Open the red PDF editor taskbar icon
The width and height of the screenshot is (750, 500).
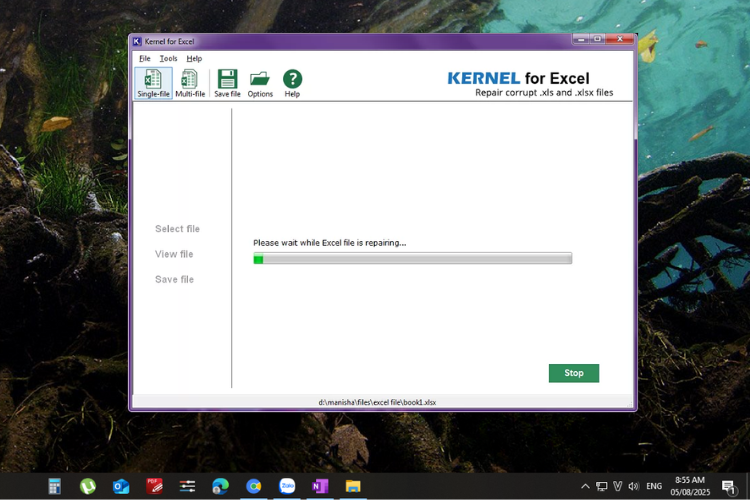[x=154, y=487]
